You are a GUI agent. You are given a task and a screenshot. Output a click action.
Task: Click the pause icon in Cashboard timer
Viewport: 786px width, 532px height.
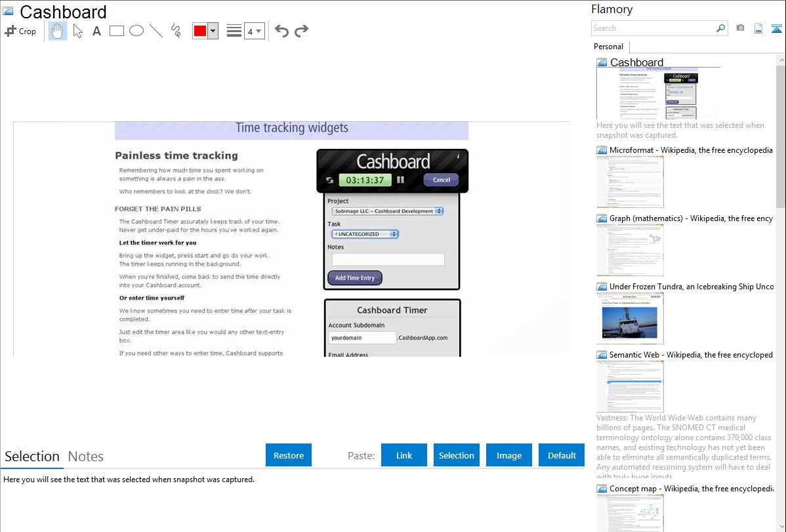(400, 180)
